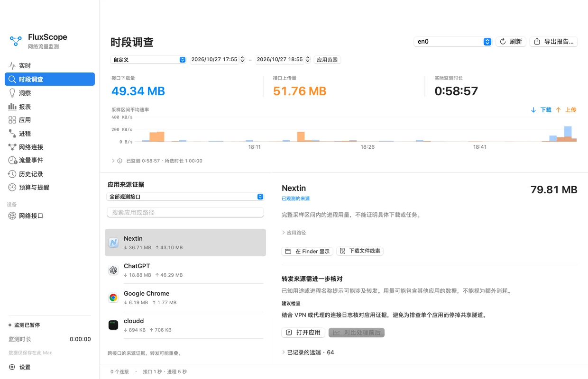588x379 pixels.
Task: Open 历史记录 from the sidebar
Action: (50, 174)
